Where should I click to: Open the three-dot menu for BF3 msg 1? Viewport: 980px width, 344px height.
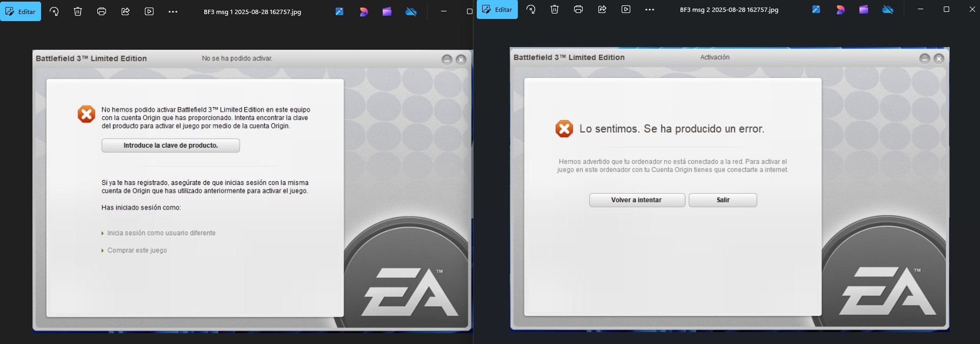pos(173,11)
